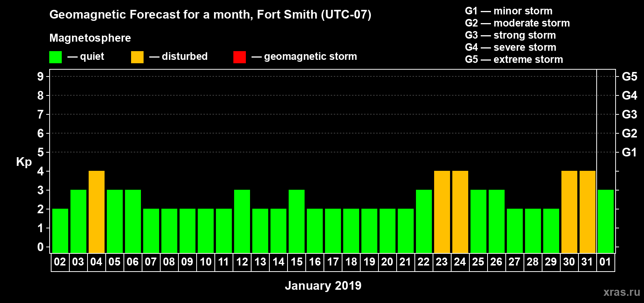Click the Magnetosphere heading
This screenshot has height=303, width=644.
pos(90,38)
